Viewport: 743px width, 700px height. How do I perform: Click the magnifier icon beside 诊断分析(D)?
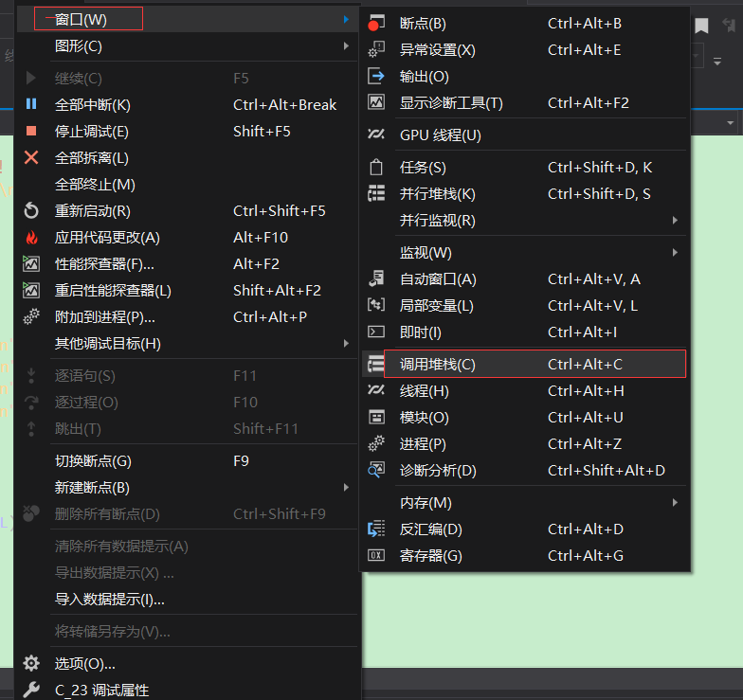coord(376,470)
